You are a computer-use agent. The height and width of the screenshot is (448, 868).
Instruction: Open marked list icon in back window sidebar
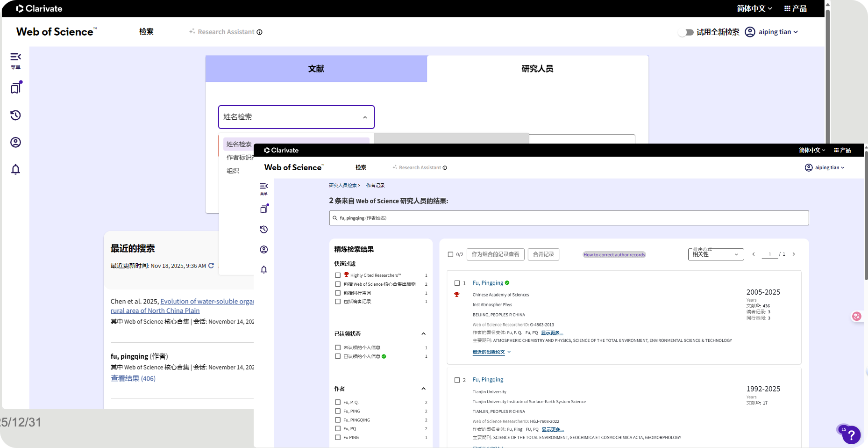pyautogui.click(x=16, y=87)
